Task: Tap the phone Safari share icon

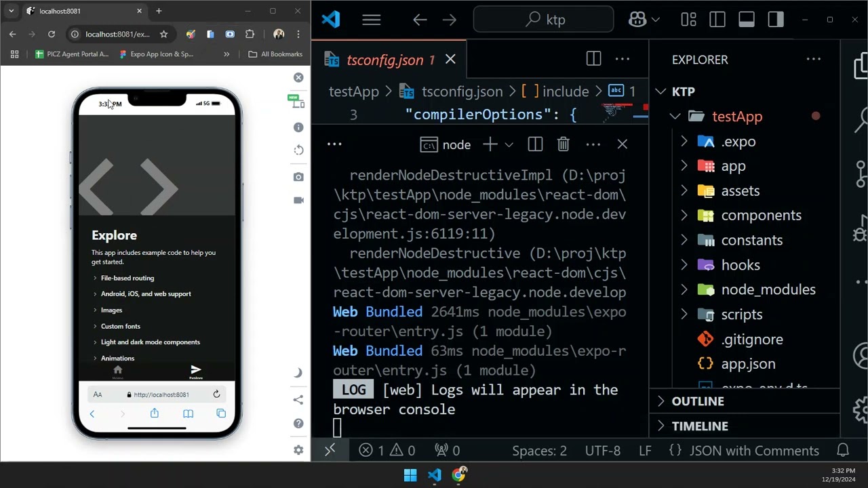Action: click(x=155, y=413)
